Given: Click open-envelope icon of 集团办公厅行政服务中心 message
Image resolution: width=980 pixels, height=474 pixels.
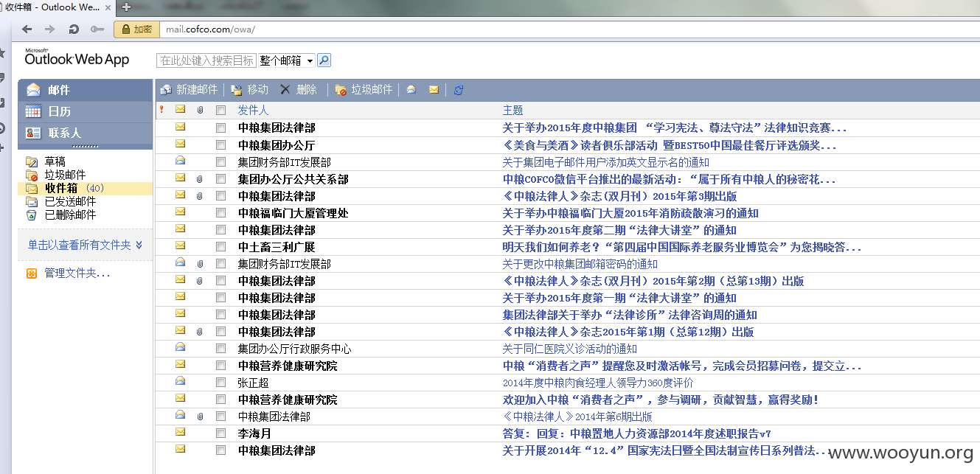Looking at the screenshot, I should tap(180, 347).
